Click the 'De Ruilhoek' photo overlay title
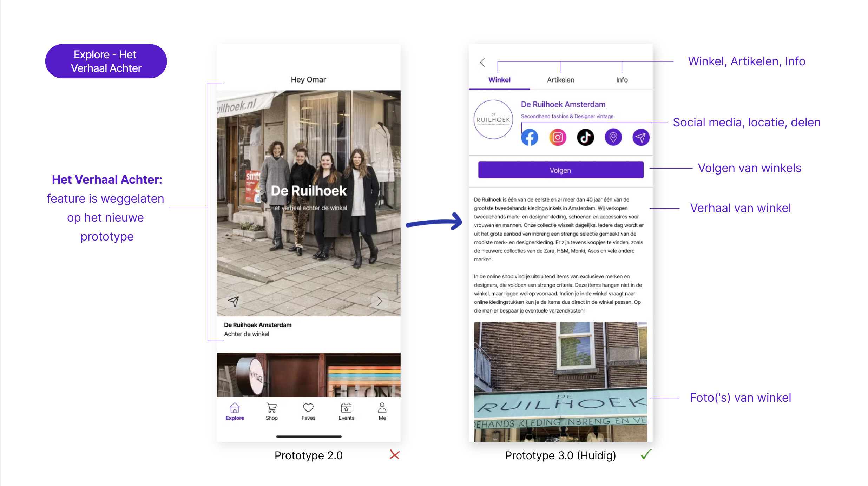This screenshot has width=868, height=486. (309, 191)
